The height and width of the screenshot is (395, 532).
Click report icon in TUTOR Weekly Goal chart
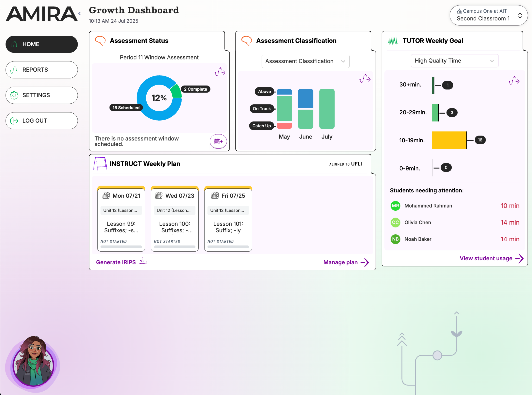point(514,81)
